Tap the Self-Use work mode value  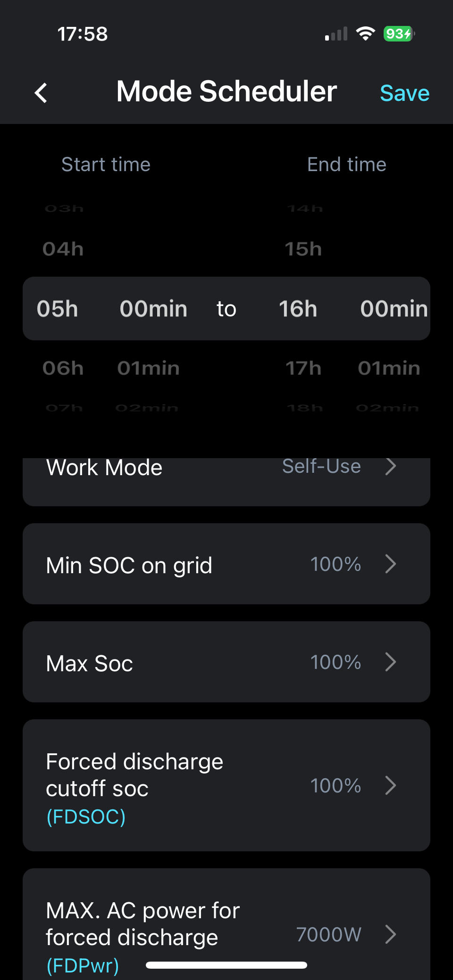[321, 467]
